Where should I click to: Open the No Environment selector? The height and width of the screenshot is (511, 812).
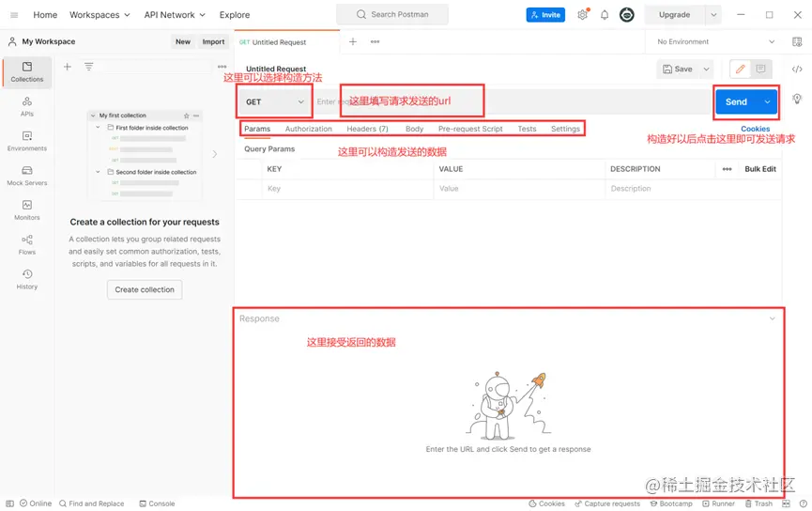tap(715, 41)
